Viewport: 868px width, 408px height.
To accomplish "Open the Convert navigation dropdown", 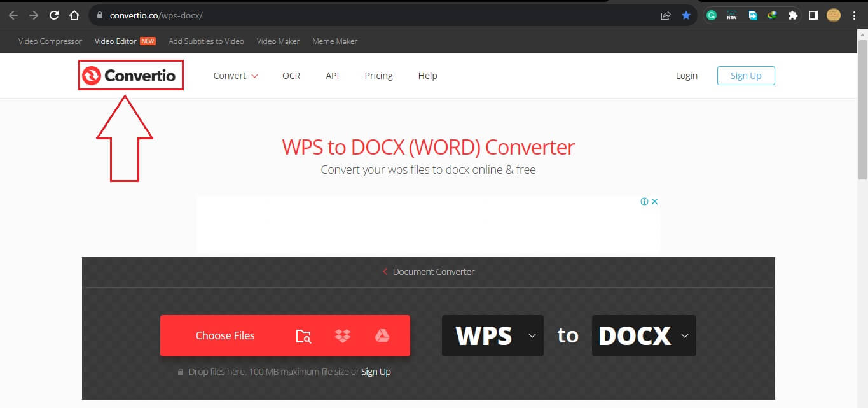I will (x=235, y=75).
